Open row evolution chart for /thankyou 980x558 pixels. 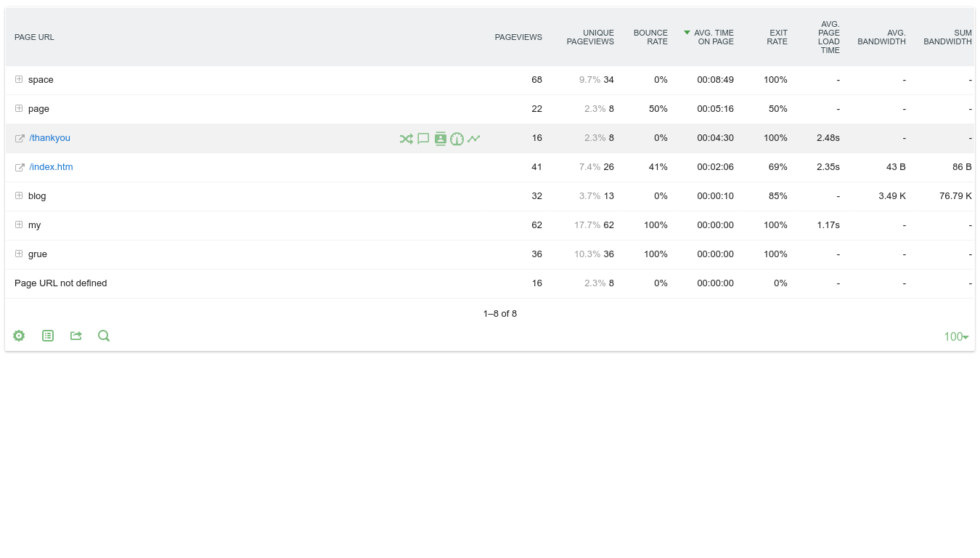coord(473,139)
